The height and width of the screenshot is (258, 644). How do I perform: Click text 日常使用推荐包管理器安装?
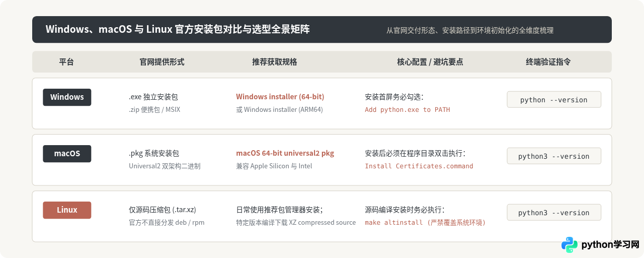[280, 210]
